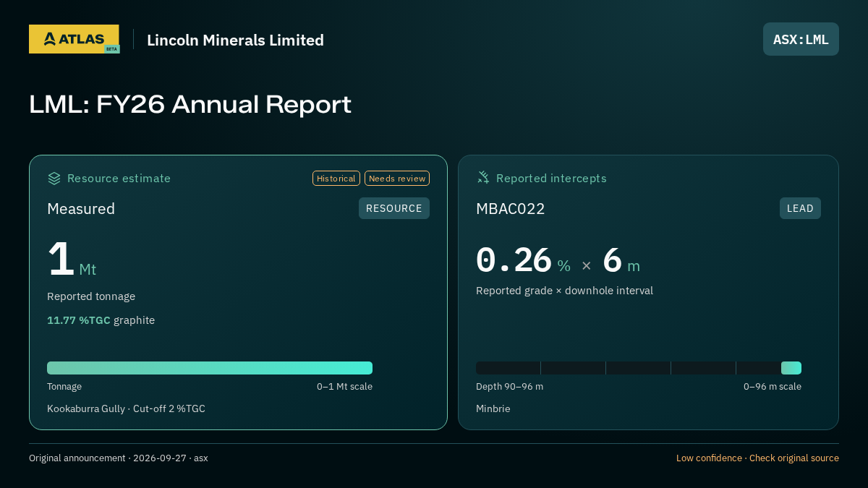
Task: Click the Tonnage label under the bar
Action: coord(64,387)
